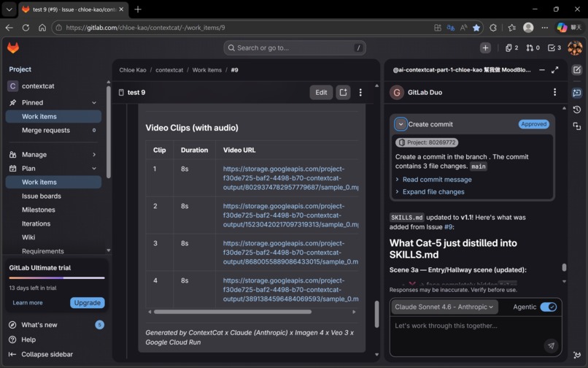The width and height of the screenshot is (588, 368).
Task: Open contextcat breadcrumb link
Action: tap(169, 70)
